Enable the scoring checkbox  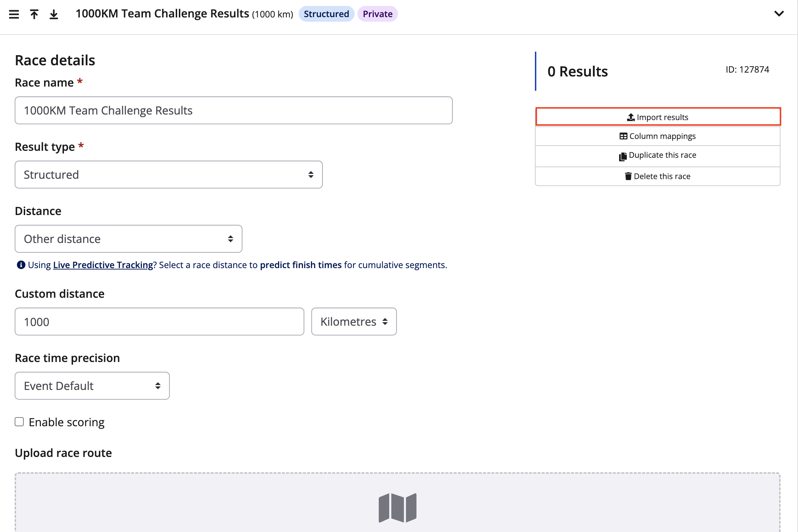pyautogui.click(x=19, y=422)
